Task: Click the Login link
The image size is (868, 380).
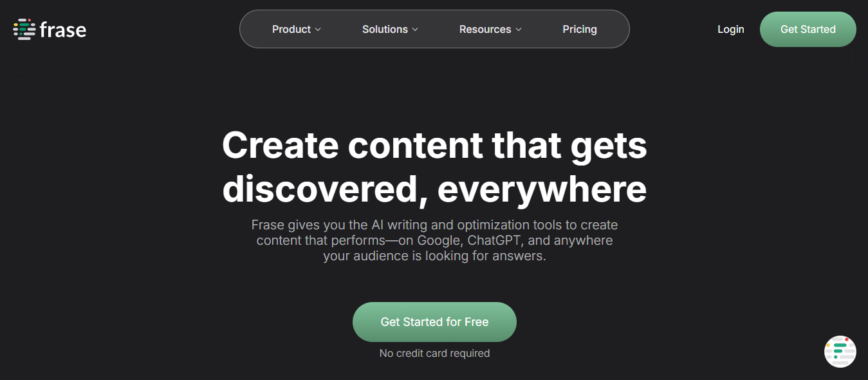Action: (731, 30)
